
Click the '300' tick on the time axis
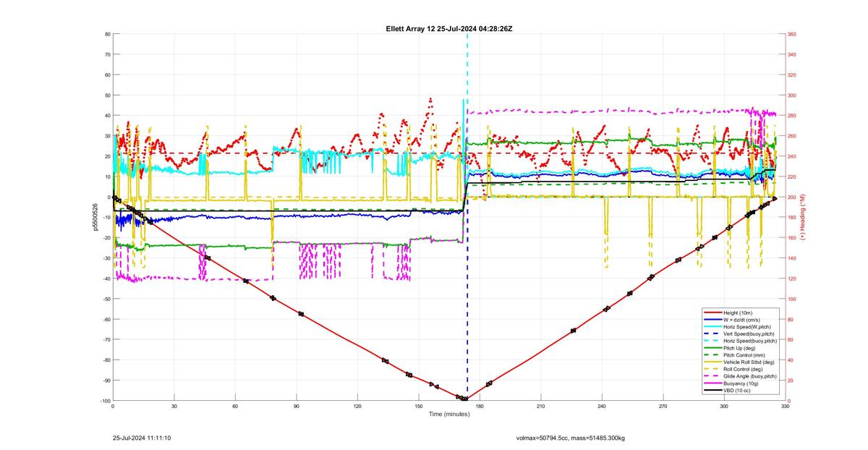(x=724, y=407)
